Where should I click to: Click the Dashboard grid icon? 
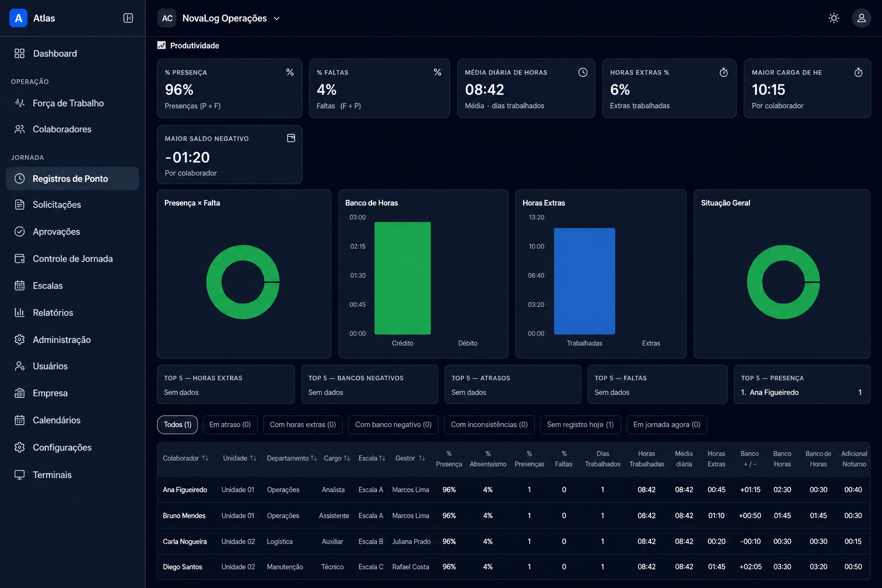click(x=20, y=53)
